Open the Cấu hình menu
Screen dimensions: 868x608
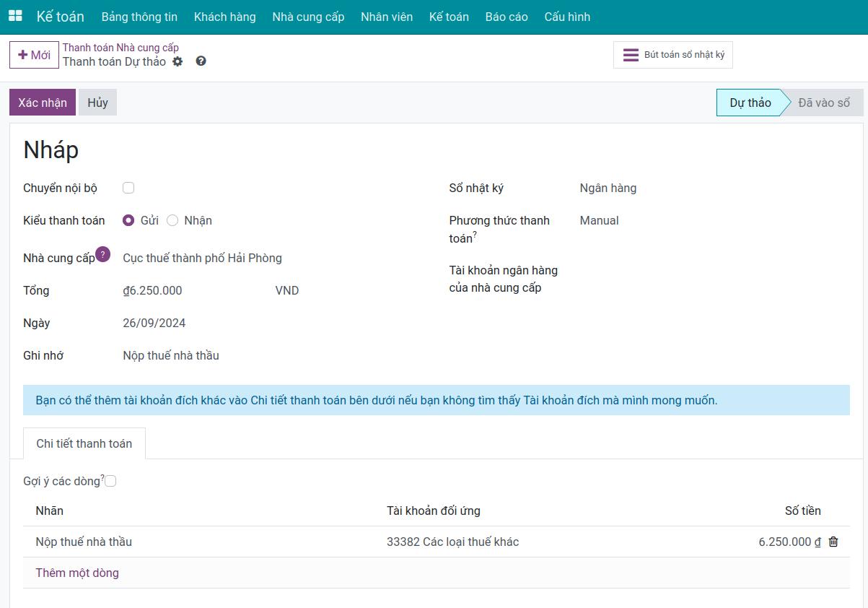[x=567, y=17]
